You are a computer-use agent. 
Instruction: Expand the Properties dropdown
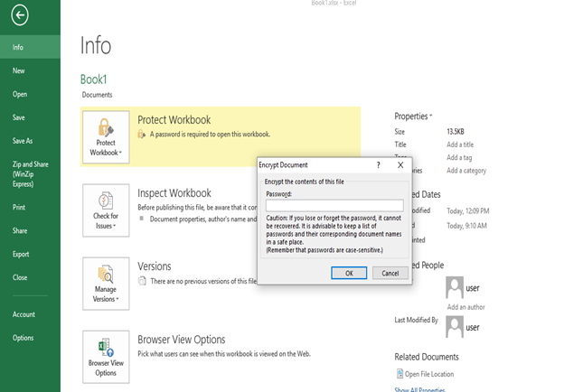tap(413, 117)
